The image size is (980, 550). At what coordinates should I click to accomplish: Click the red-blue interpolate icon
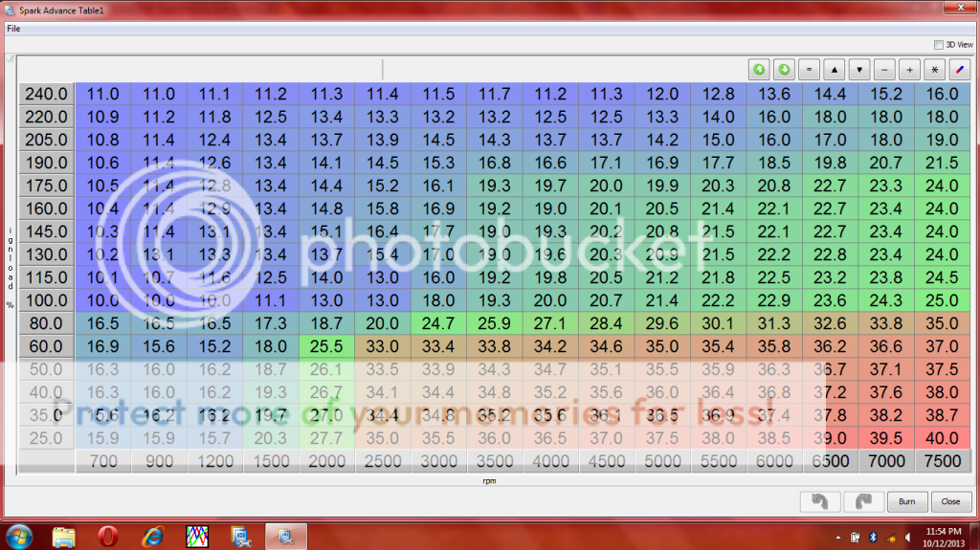(959, 70)
